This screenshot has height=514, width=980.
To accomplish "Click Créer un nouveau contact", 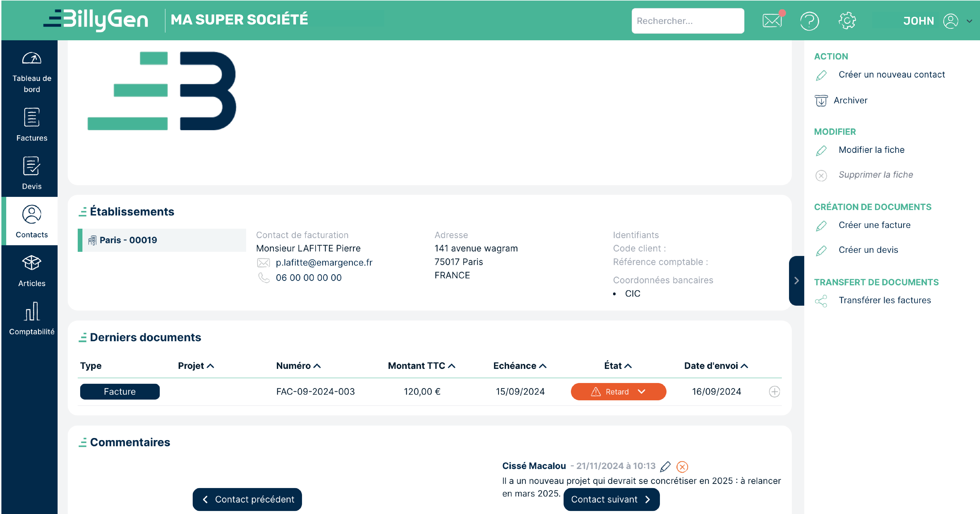I will (x=891, y=75).
